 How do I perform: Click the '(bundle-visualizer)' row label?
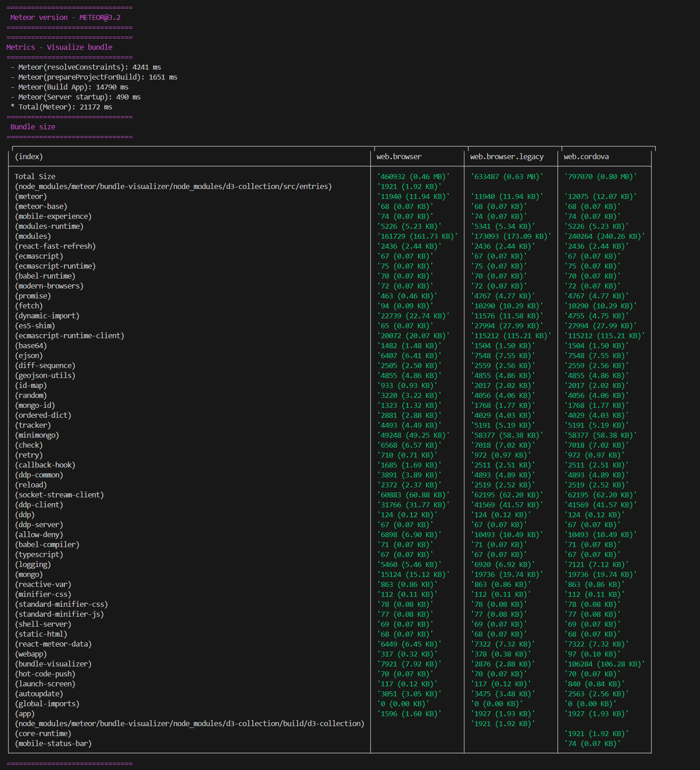click(x=53, y=664)
